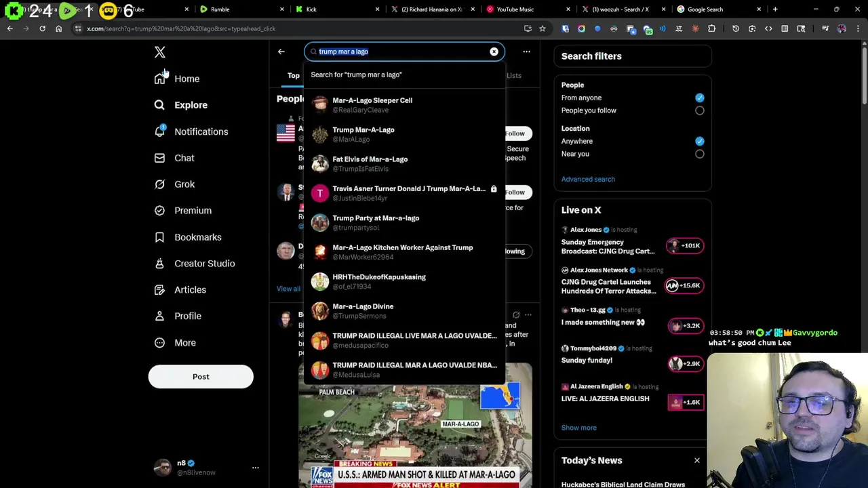Open account menu dots next to n8
Image resolution: width=868 pixels, height=488 pixels.
tap(256, 468)
